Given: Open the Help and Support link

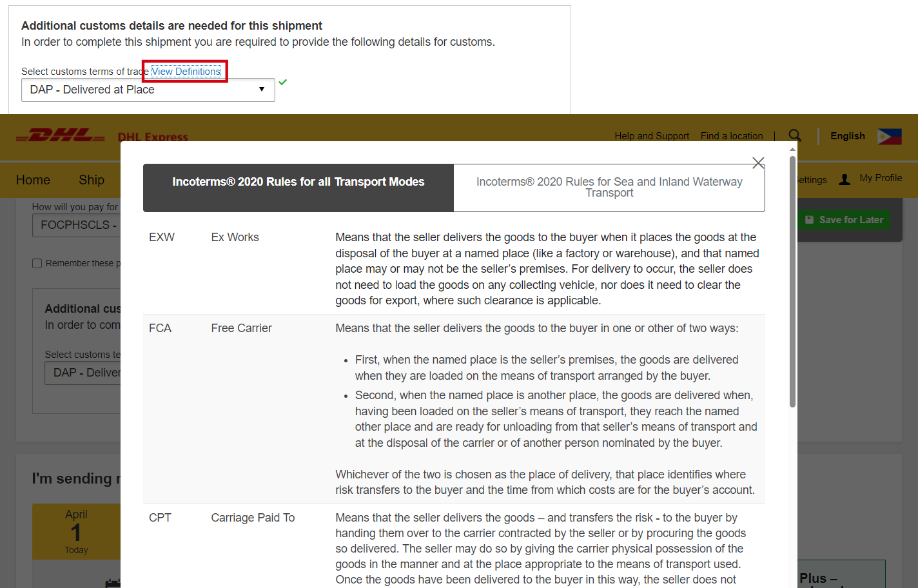Looking at the screenshot, I should (x=651, y=136).
